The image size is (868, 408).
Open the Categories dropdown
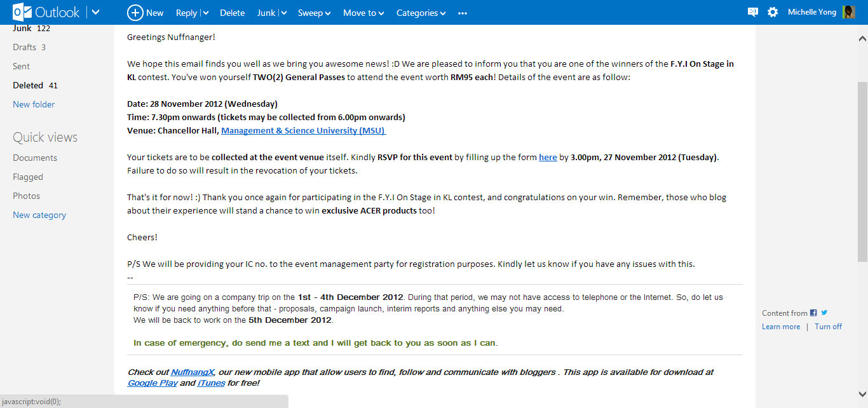tap(421, 13)
